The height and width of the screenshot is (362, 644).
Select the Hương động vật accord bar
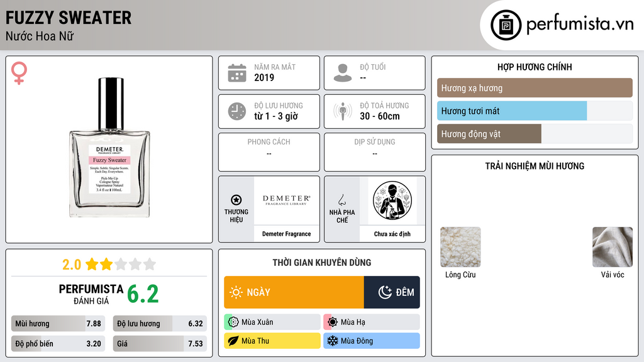pyautogui.click(x=535, y=134)
